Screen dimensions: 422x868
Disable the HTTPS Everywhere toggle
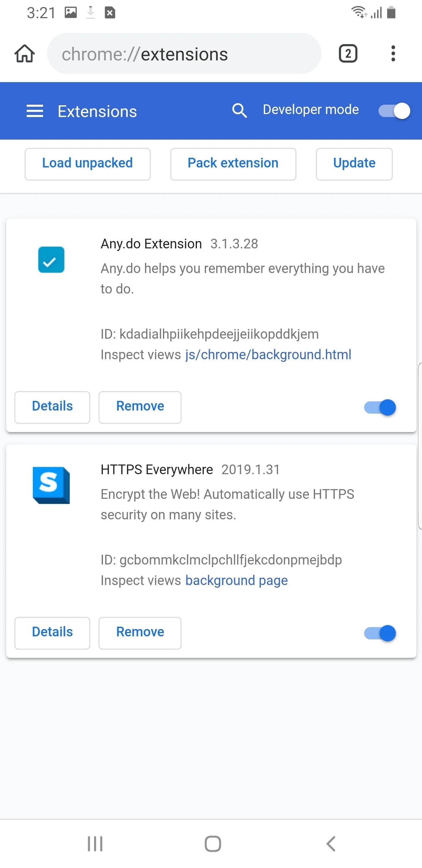(x=380, y=633)
